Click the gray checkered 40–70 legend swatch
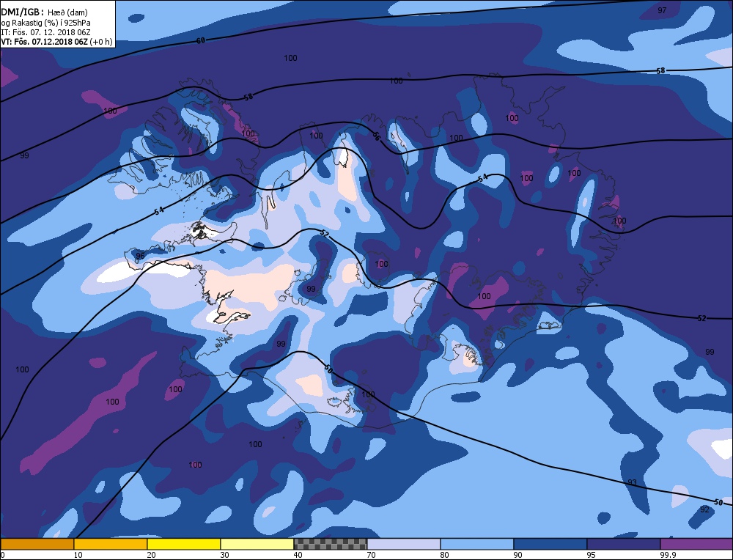Viewport: 733px width, 560px height. pos(331,544)
